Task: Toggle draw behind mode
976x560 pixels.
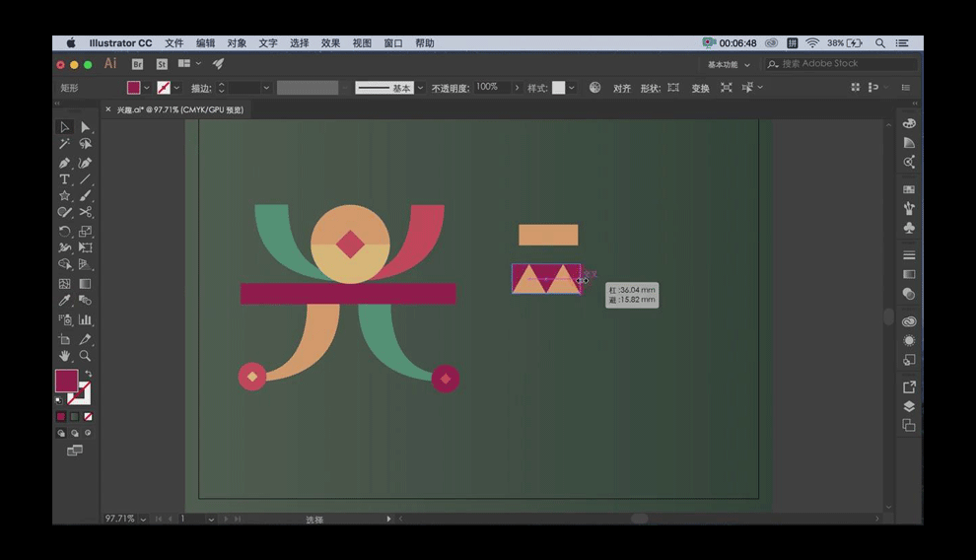Action: 75,433
